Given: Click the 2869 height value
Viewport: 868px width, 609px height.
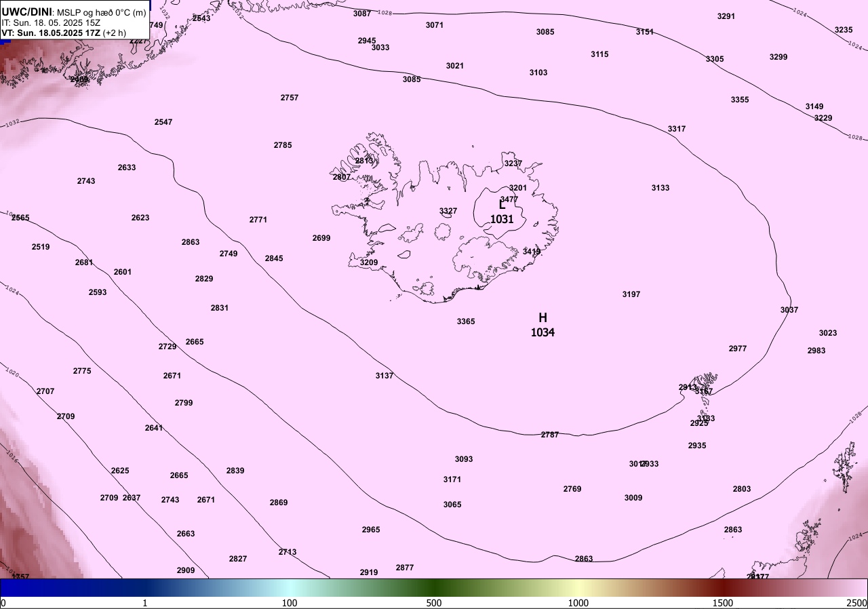Looking at the screenshot, I should coord(279,503).
